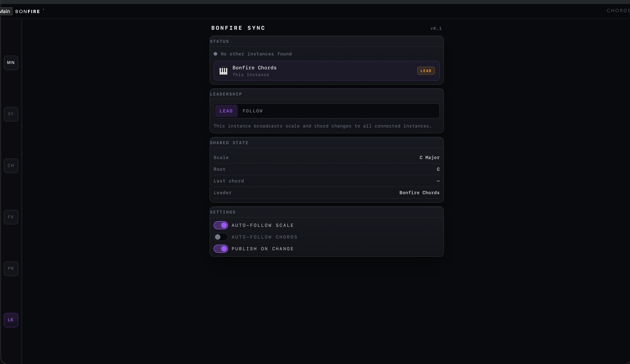Click the CHORDS label at top right
The width and height of the screenshot is (630, 364).
pos(618,11)
